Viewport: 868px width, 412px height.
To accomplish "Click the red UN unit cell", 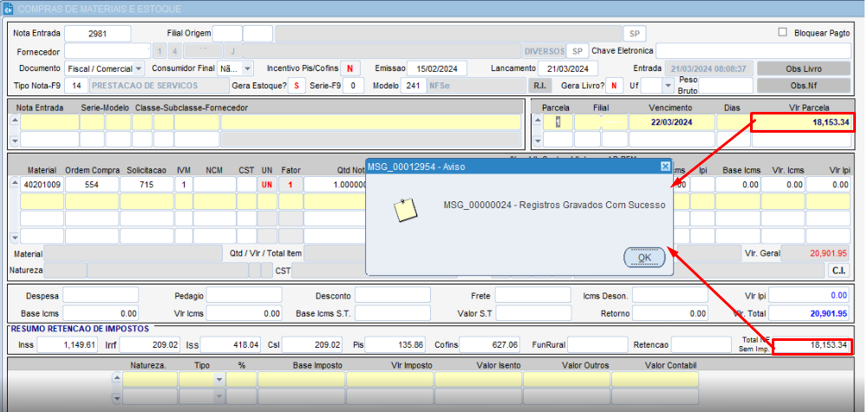I will 267,185.
